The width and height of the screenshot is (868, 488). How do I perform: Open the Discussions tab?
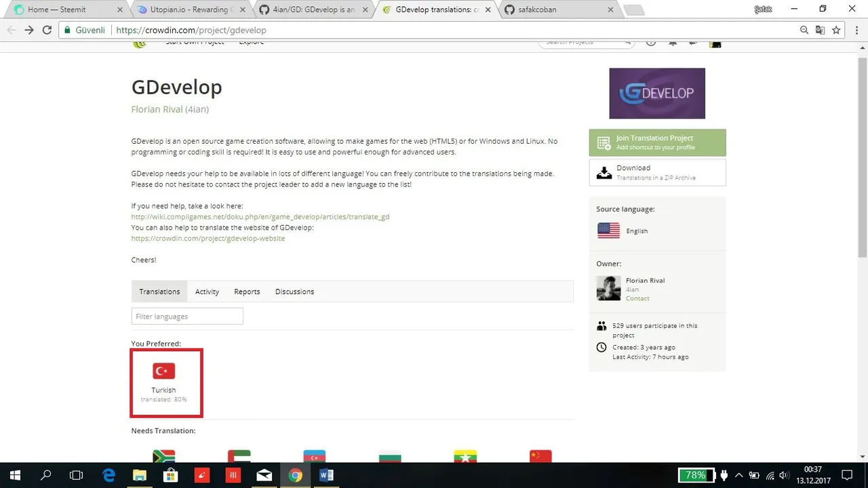(294, 291)
